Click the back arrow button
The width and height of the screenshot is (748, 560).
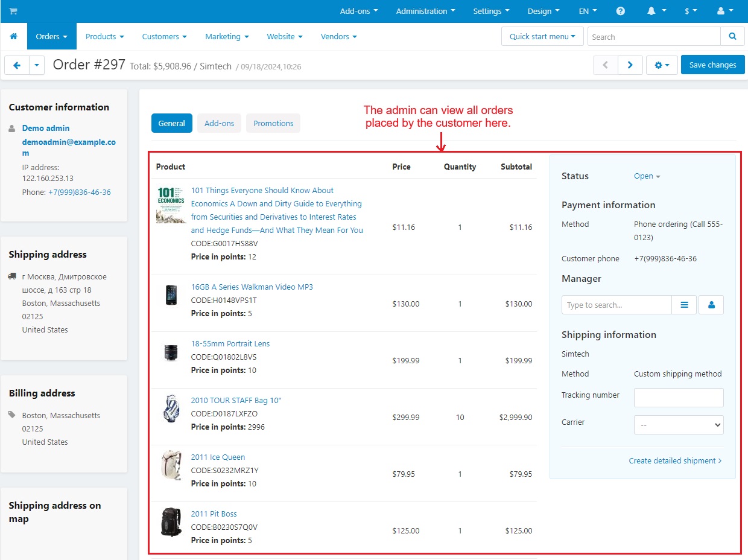click(17, 65)
